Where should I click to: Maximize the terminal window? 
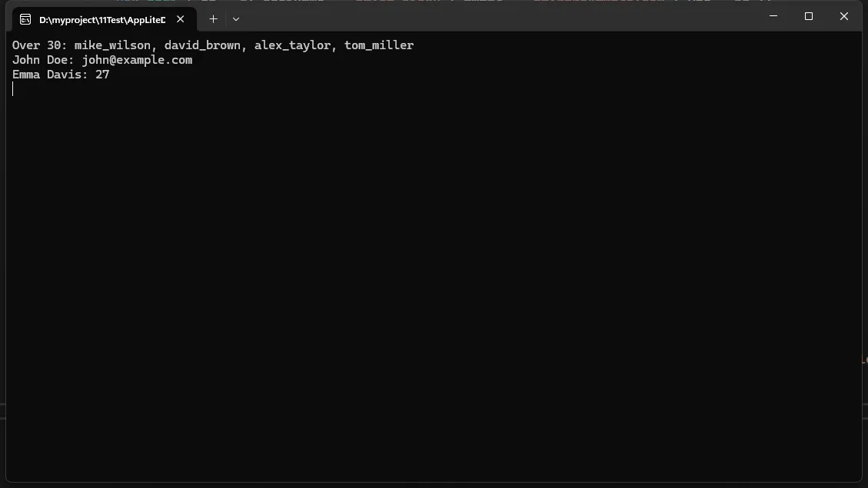(809, 16)
